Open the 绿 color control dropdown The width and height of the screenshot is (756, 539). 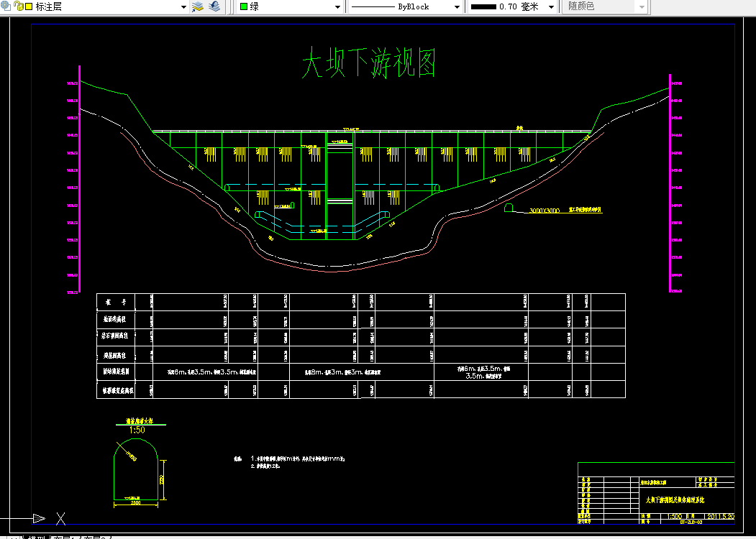tap(339, 7)
